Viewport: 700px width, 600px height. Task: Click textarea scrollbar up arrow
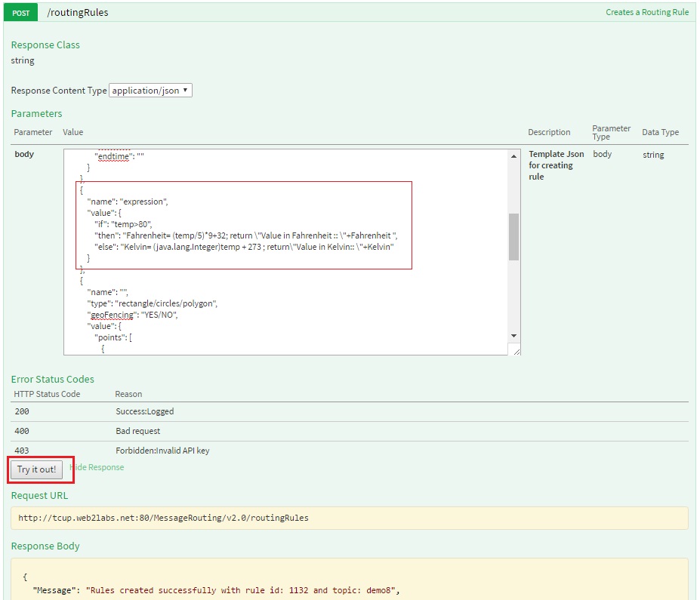[513, 156]
